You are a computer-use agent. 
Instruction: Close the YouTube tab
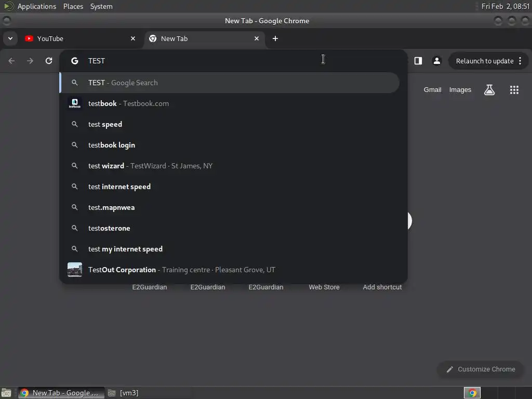(133, 38)
